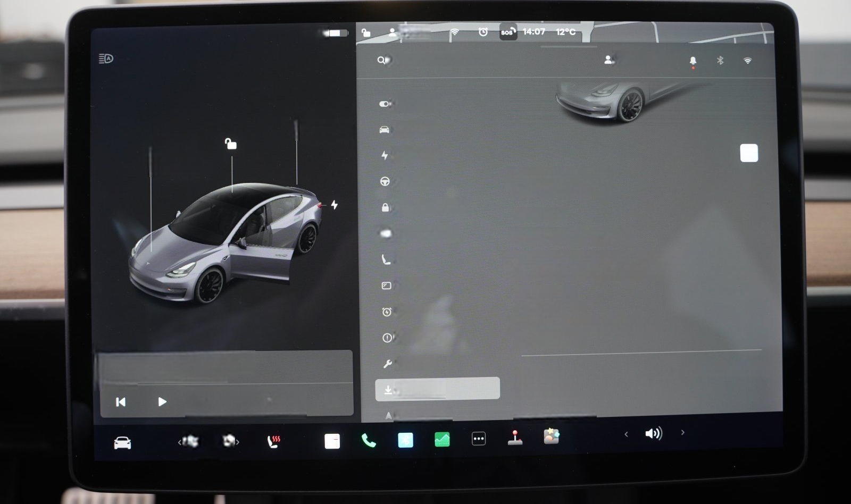This screenshot has height=504, width=851.
Task: Open the green Energy chart app
Action: pos(442,440)
